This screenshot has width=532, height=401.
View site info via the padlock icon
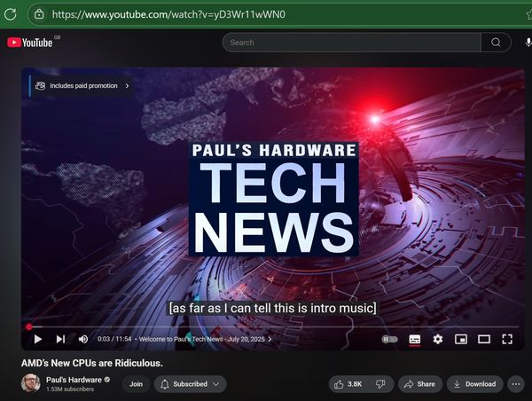[x=39, y=14]
